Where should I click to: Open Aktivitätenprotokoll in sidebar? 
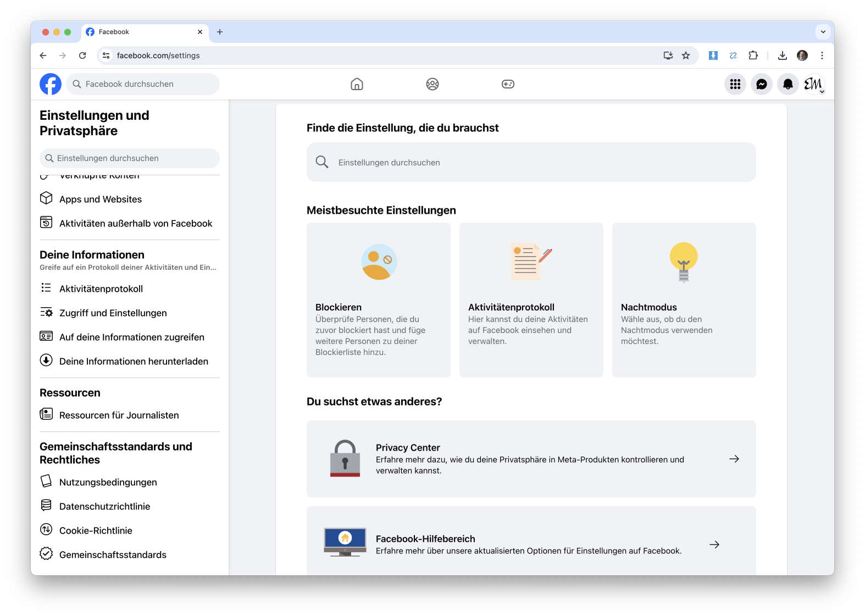pos(101,289)
